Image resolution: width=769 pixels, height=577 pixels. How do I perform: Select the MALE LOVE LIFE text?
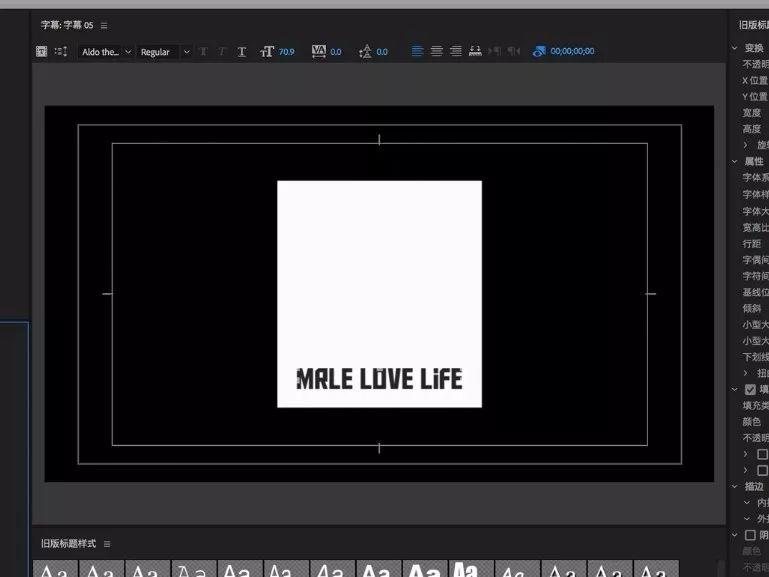point(379,379)
